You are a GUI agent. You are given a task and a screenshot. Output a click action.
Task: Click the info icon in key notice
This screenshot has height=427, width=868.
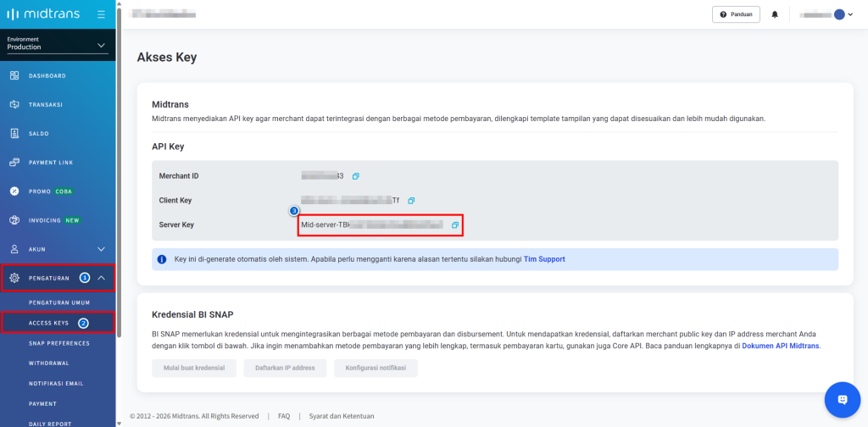[162, 259]
